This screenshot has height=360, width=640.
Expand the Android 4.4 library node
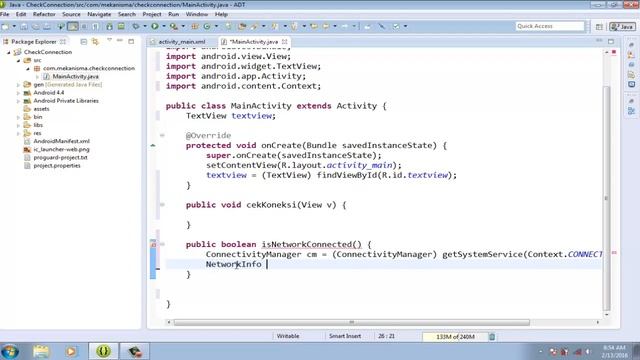pos(18,93)
